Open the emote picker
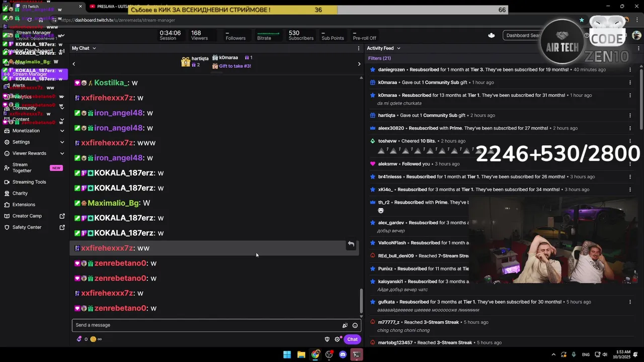The height and width of the screenshot is (362, 644). [x=355, y=325]
